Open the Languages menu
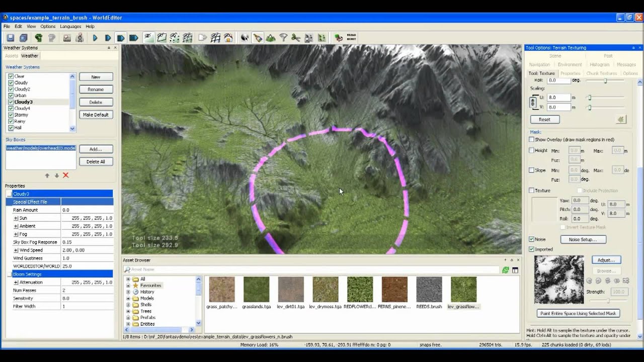The width and height of the screenshot is (644, 362). 70,27
